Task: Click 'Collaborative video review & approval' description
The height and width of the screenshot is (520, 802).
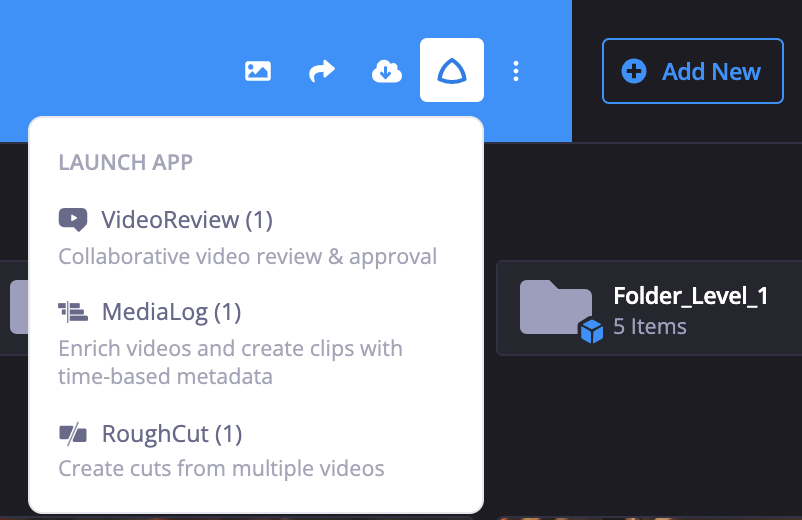Action: click(x=248, y=256)
